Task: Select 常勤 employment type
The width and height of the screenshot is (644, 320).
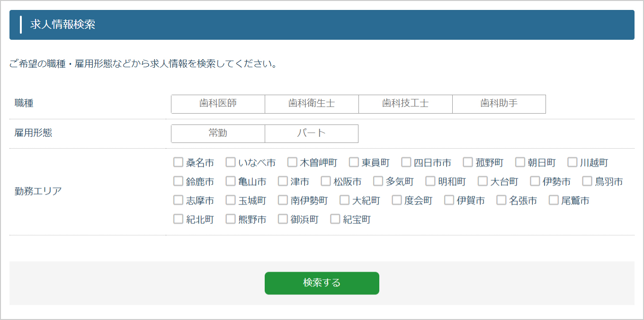Action: click(218, 133)
